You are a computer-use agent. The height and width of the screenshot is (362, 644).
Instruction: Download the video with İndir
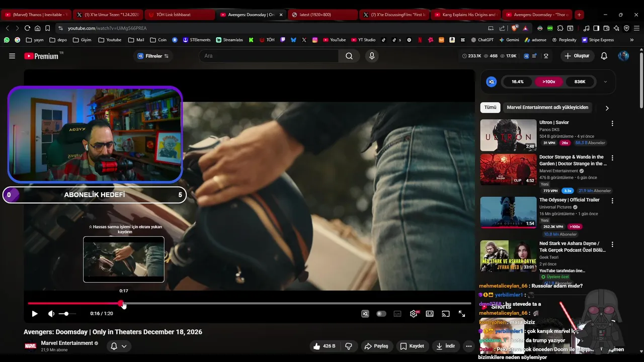click(446, 346)
